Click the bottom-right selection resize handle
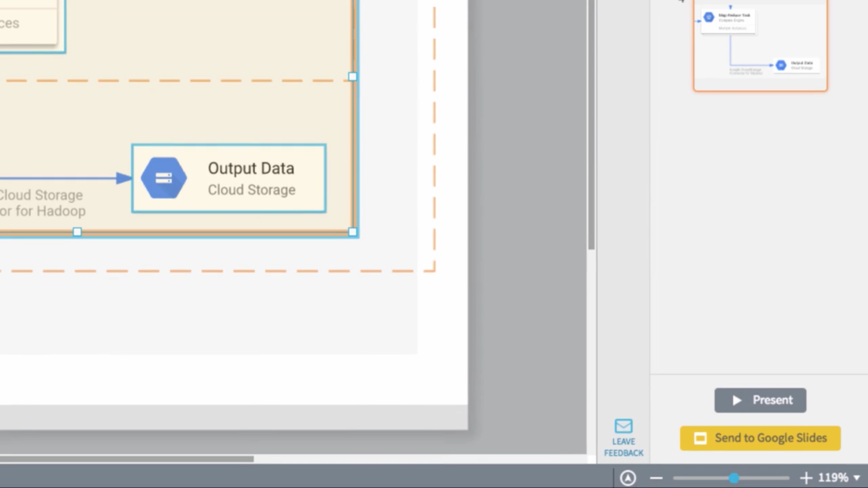 click(x=353, y=232)
